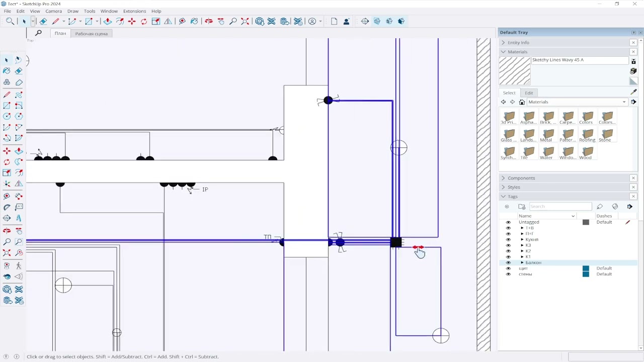Click the Add Tag Folder icon
Image resolution: width=644 pixels, height=362 pixels.
point(522,207)
